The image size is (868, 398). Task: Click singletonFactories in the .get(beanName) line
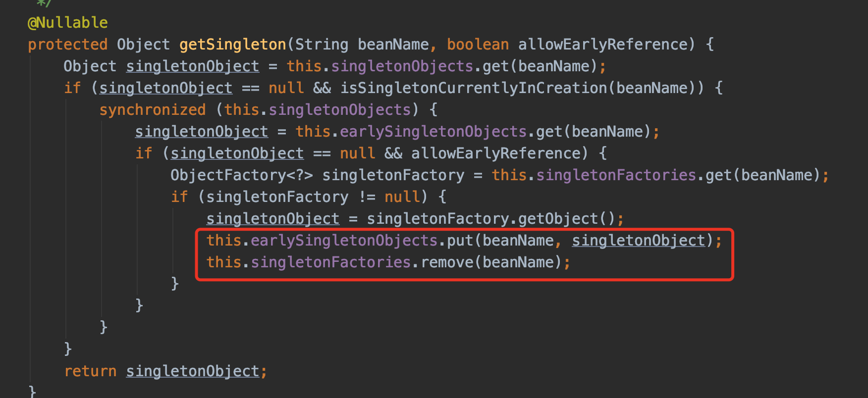click(x=616, y=175)
